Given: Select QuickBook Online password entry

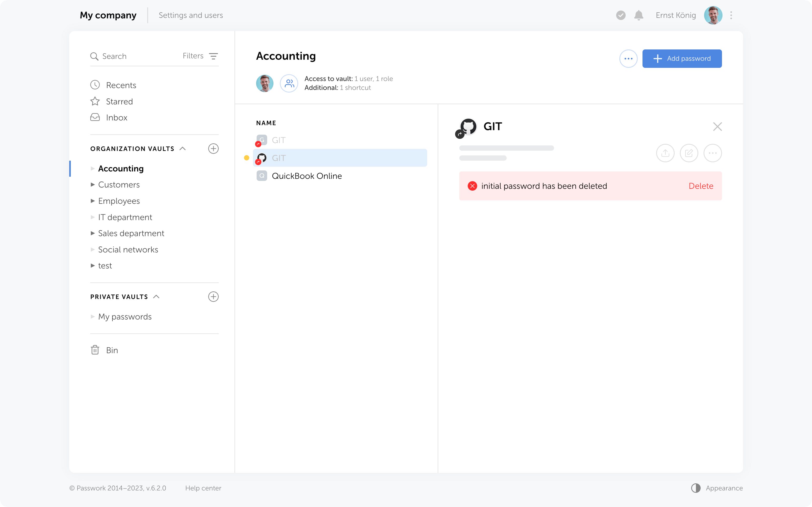Looking at the screenshot, I should (306, 176).
